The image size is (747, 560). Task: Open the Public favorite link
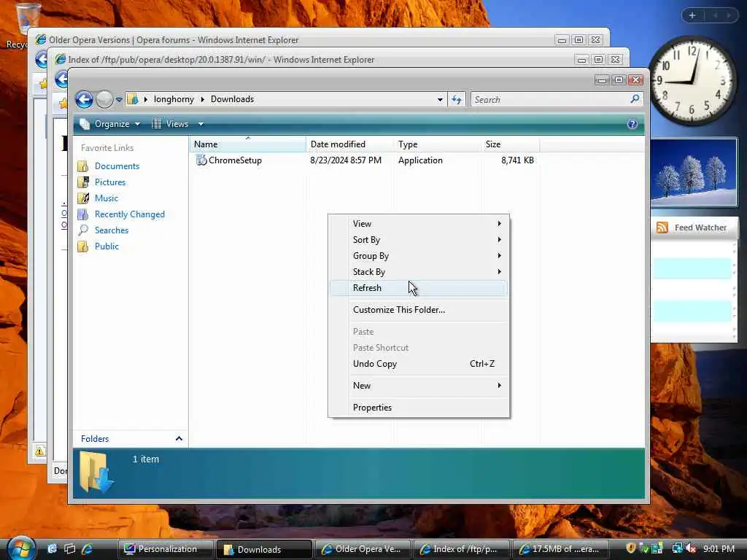pos(107,246)
